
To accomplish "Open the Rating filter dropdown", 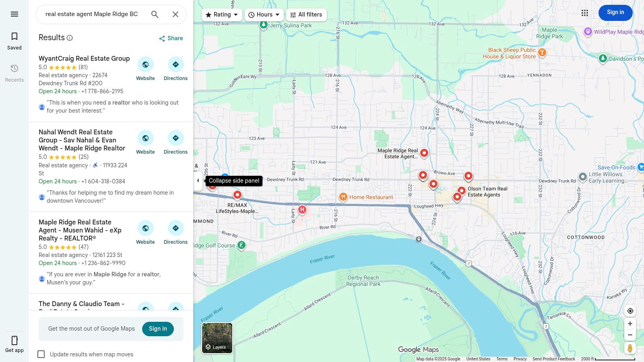I will pos(222,15).
